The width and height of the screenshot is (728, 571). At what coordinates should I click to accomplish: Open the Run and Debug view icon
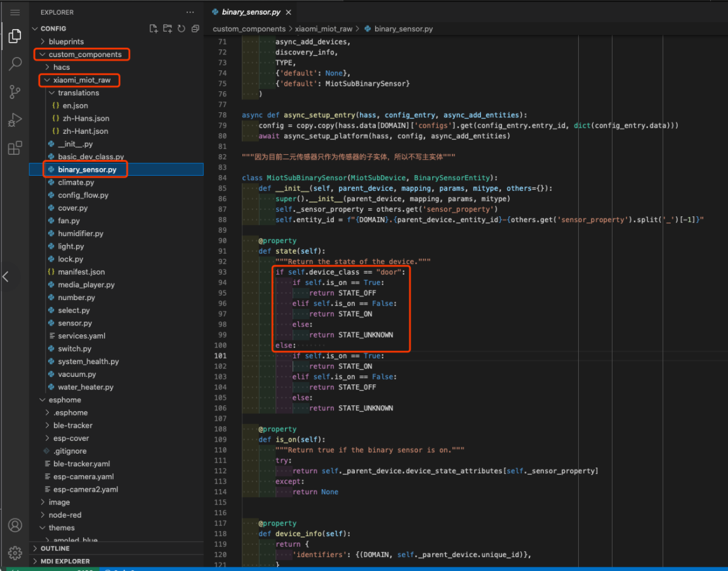coord(15,121)
